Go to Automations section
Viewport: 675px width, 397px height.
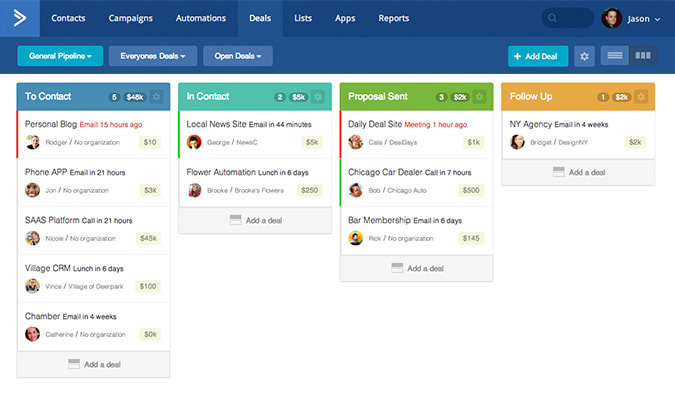[201, 18]
